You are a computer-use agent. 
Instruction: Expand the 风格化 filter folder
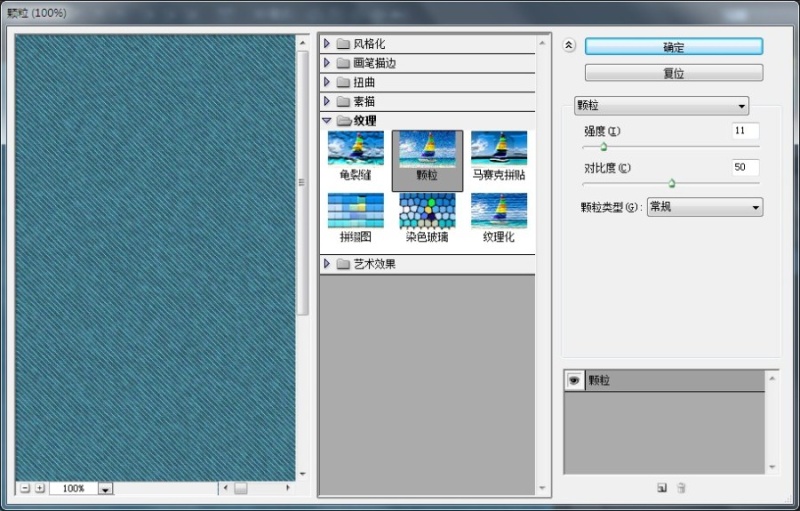(x=327, y=44)
